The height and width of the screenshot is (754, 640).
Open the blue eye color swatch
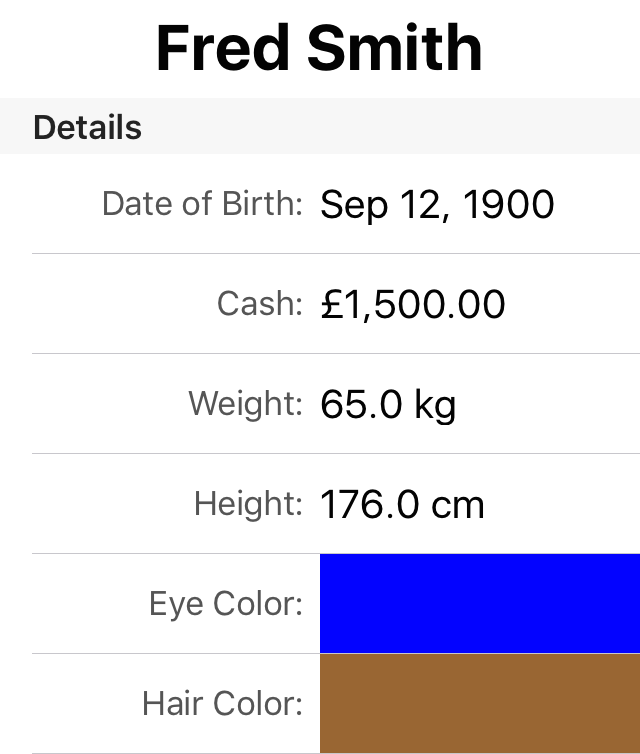[480, 603]
